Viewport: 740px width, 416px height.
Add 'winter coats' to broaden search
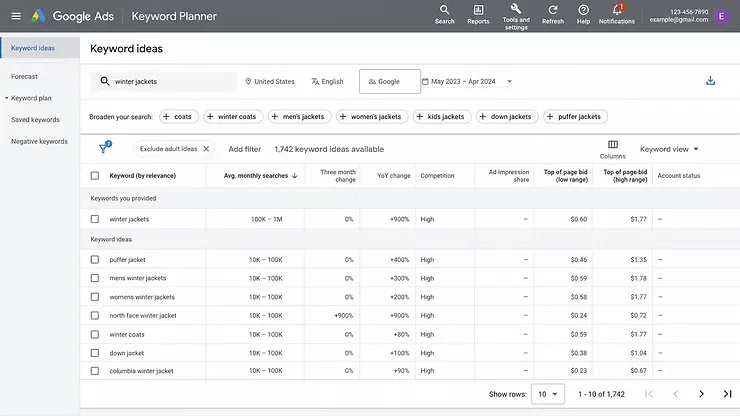(x=233, y=117)
